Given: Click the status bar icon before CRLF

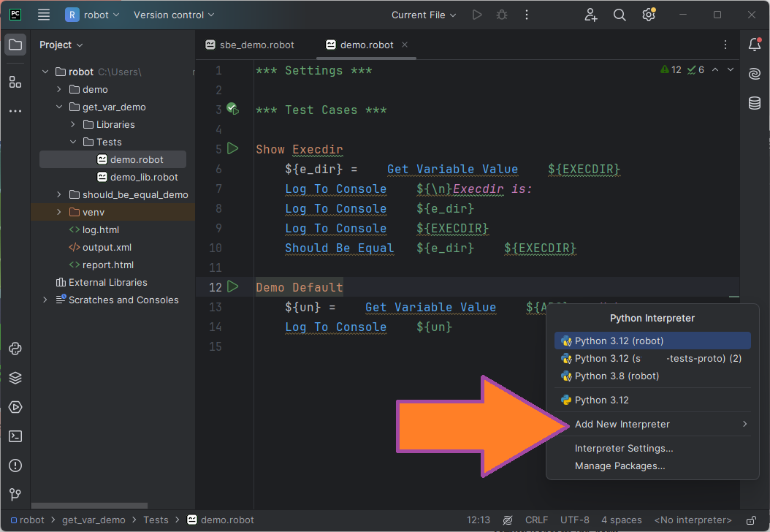Looking at the screenshot, I should [x=508, y=520].
